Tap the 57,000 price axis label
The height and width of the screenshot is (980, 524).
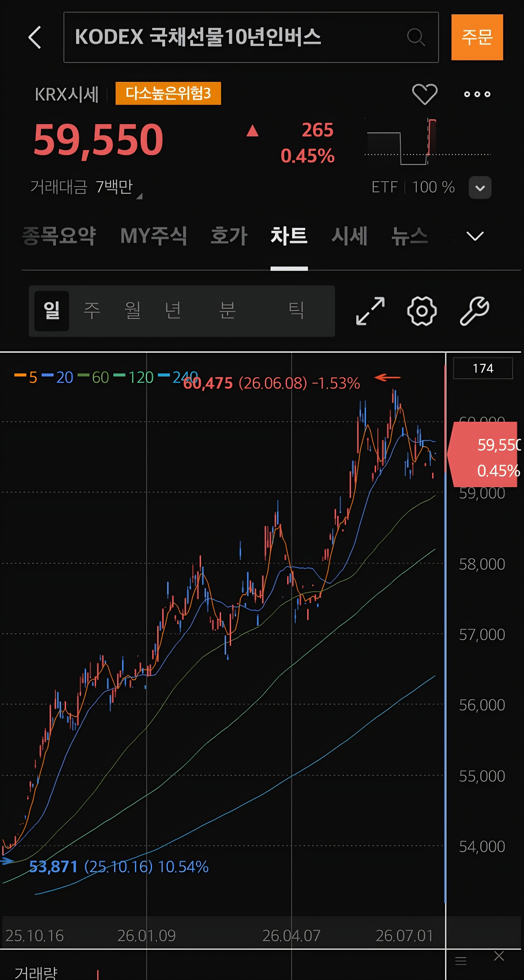pos(482,634)
